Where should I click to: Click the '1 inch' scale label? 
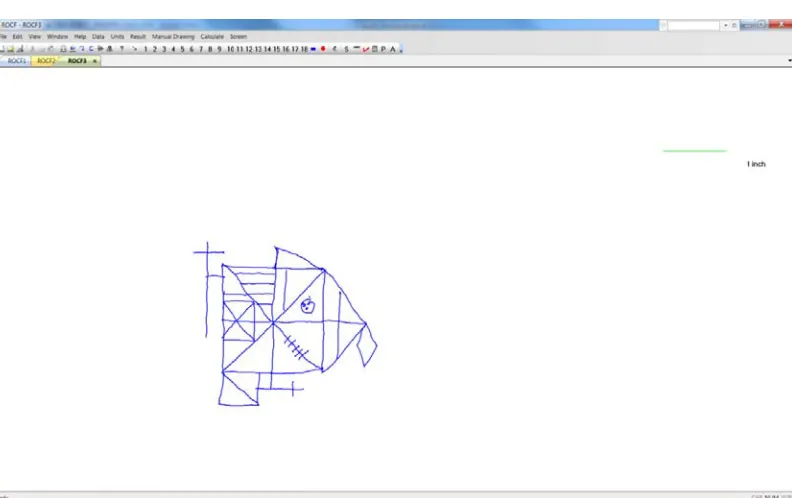756,164
